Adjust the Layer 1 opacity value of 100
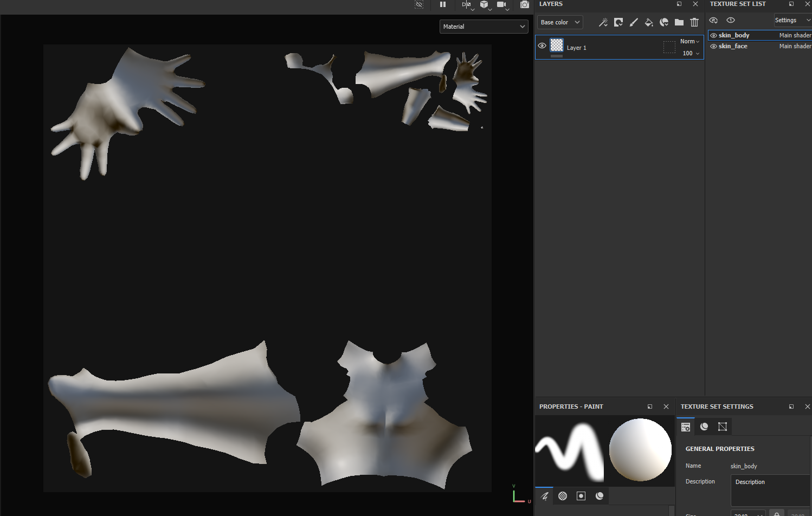The height and width of the screenshot is (516, 812). tap(687, 53)
